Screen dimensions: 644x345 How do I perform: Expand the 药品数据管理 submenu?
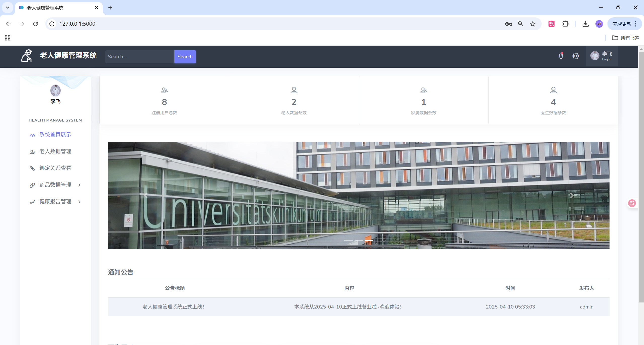pyautogui.click(x=55, y=185)
